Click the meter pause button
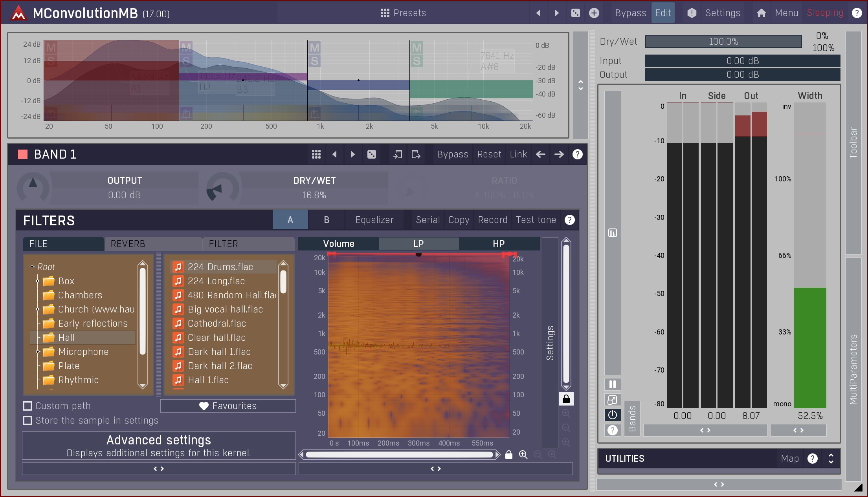Image resolution: width=868 pixels, height=497 pixels. [612, 384]
